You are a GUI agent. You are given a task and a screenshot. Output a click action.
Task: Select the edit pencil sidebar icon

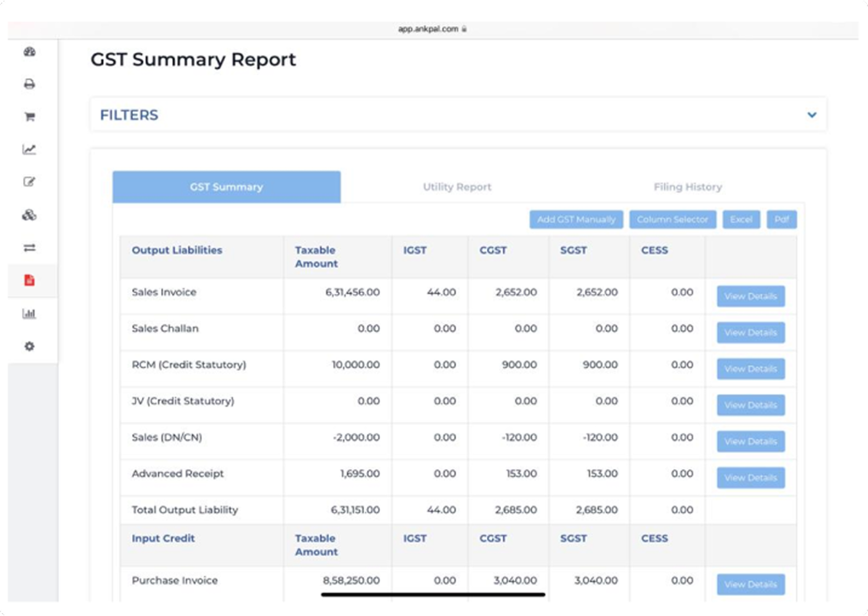29,182
